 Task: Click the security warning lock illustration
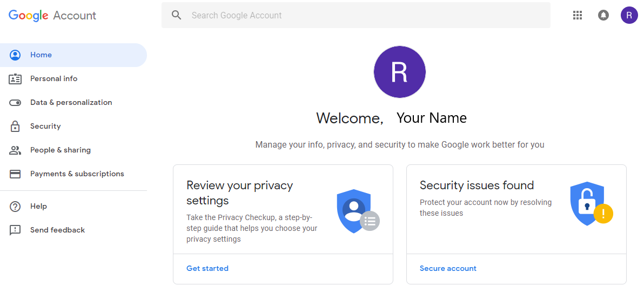pos(591,204)
